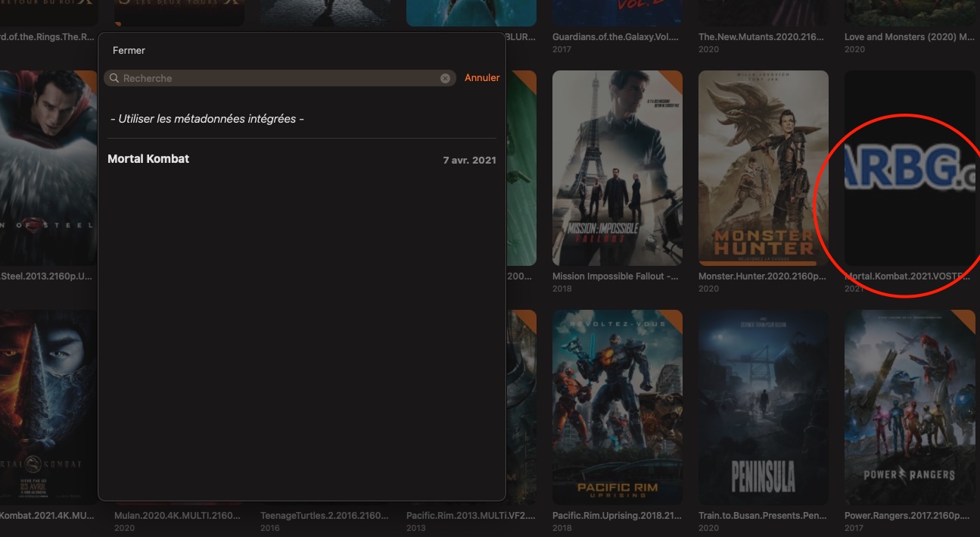Image resolution: width=980 pixels, height=537 pixels.
Task: Click the 'Pacific.Rim.Uprising.2018' file title
Action: 617,516
